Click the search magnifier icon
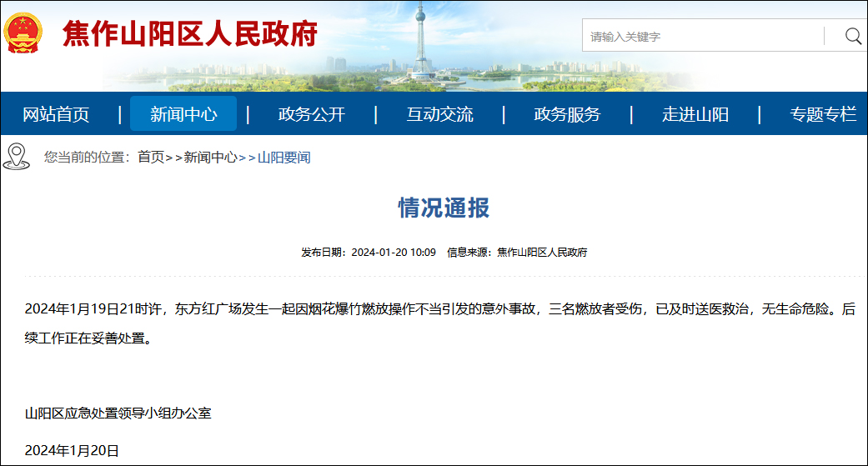The image size is (868, 466). (x=853, y=36)
